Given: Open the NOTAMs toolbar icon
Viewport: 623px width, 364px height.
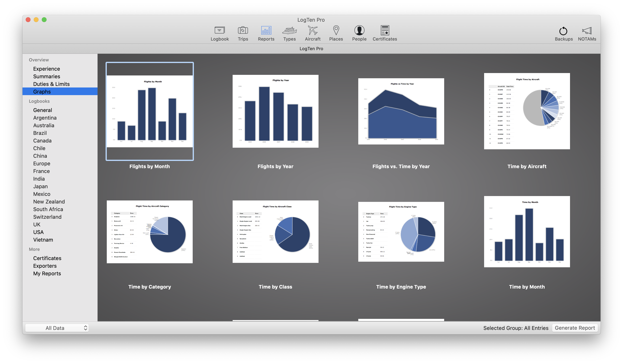Looking at the screenshot, I should coord(587,33).
